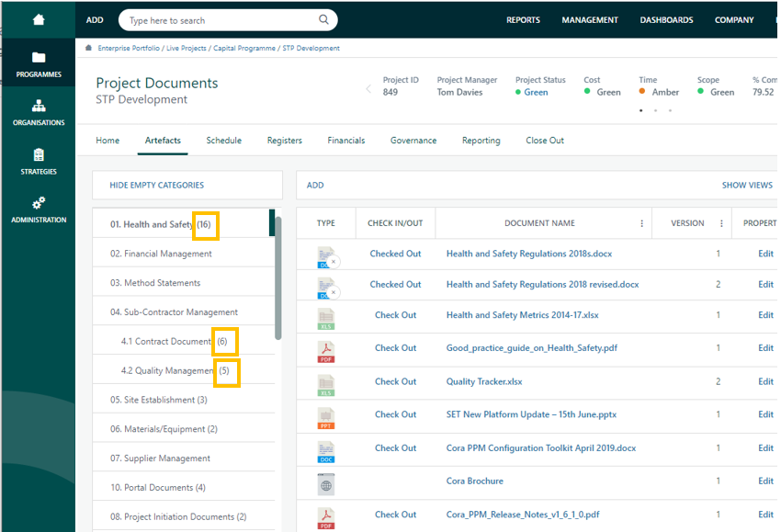The width and height of the screenshot is (781, 532).
Task: Open the Organisations hierarchy icon
Action: pos(39,106)
